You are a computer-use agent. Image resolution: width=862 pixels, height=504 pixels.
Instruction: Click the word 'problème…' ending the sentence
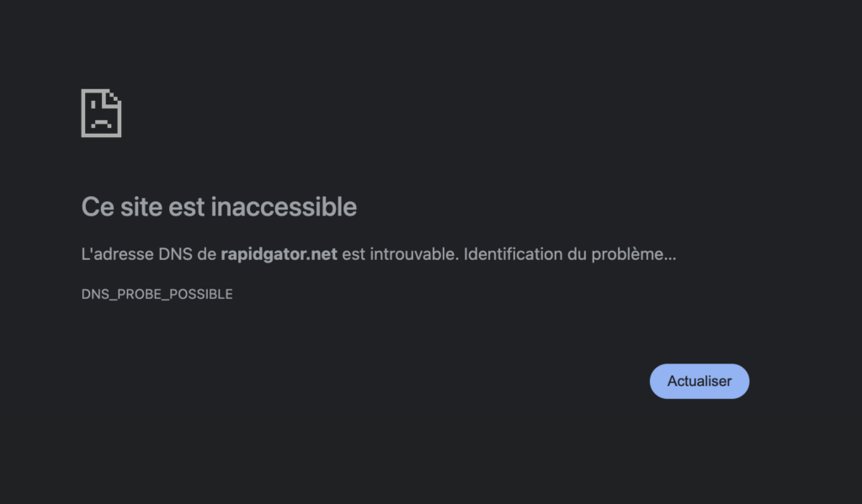[x=633, y=254]
